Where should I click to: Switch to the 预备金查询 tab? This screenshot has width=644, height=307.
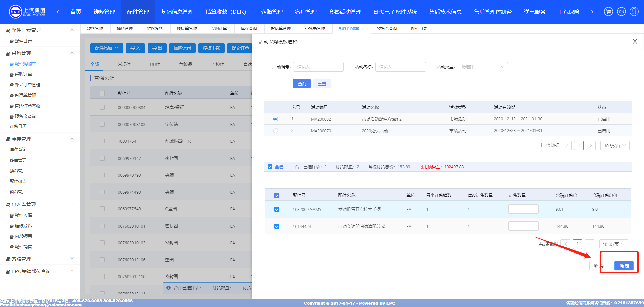coord(387,29)
